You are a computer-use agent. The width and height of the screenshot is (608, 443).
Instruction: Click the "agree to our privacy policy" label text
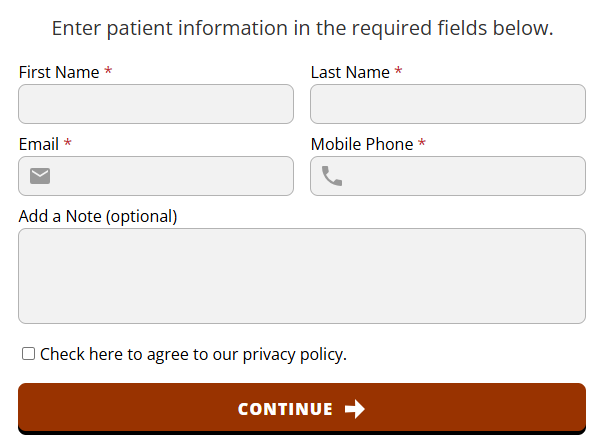193,354
